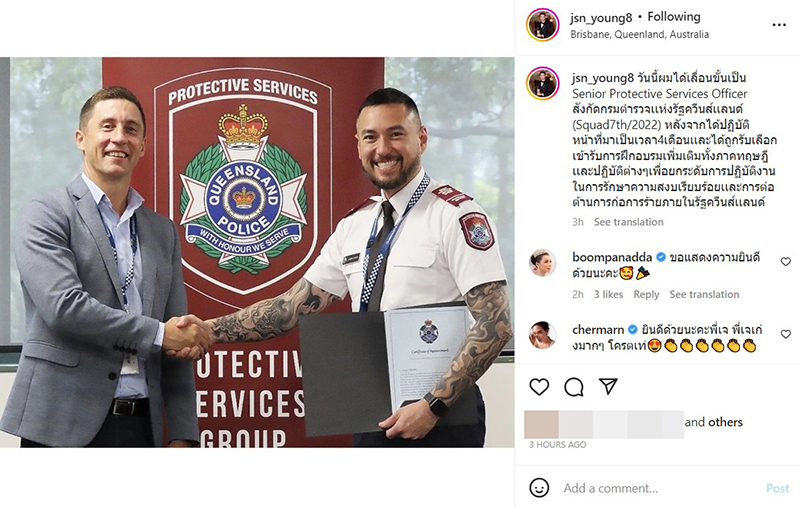This screenshot has width=800, height=507.
Task: Open boompanadda's profile avatar
Action: (x=542, y=263)
